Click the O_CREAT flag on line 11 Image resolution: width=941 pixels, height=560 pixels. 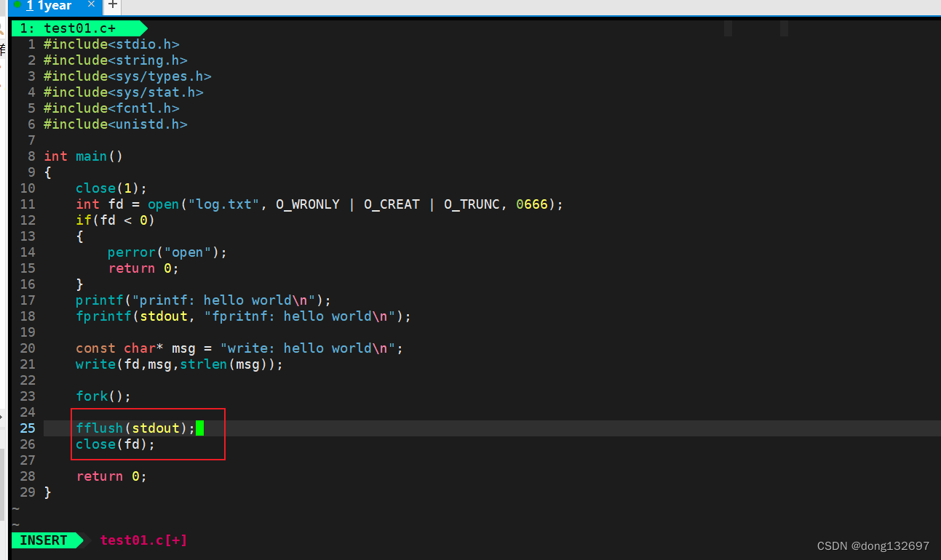click(x=392, y=204)
